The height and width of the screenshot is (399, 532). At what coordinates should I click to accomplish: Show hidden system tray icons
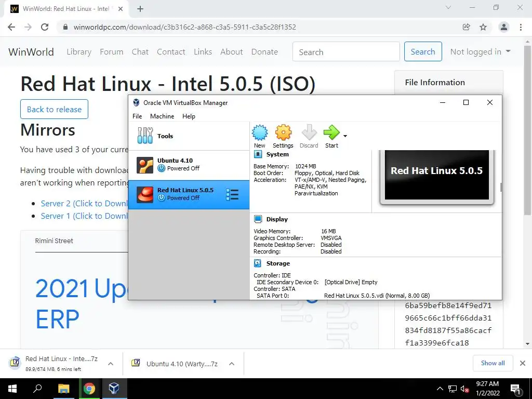pyautogui.click(x=440, y=389)
